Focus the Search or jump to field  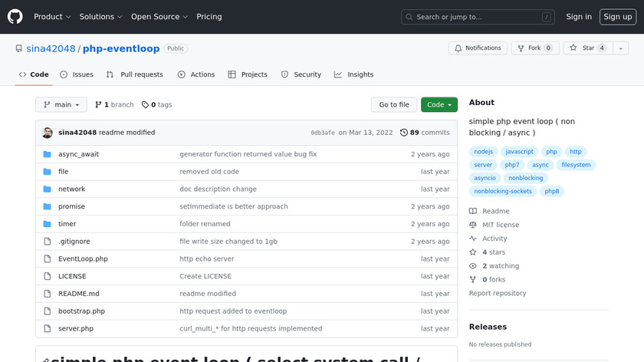[478, 17]
